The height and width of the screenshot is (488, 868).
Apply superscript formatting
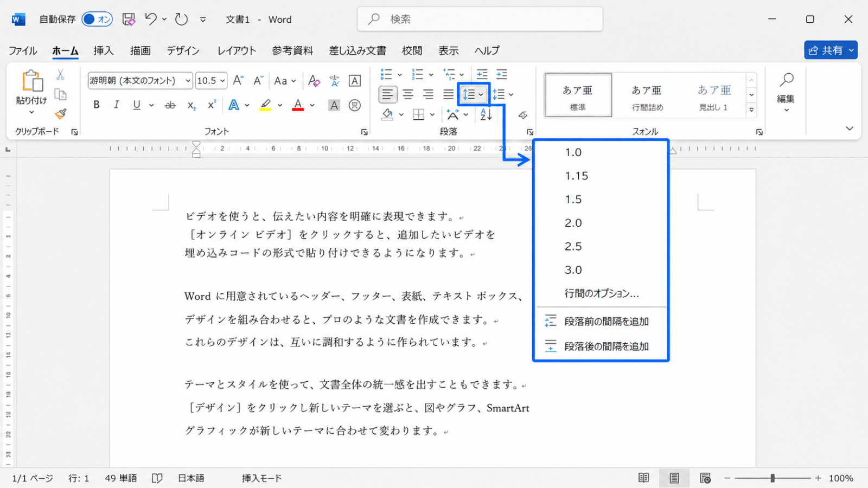point(212,105)
